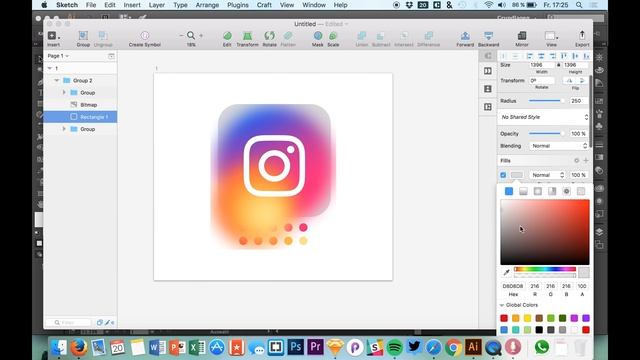
Task: Open the No Shared Style dropdown
Action: tap(544, 117)
